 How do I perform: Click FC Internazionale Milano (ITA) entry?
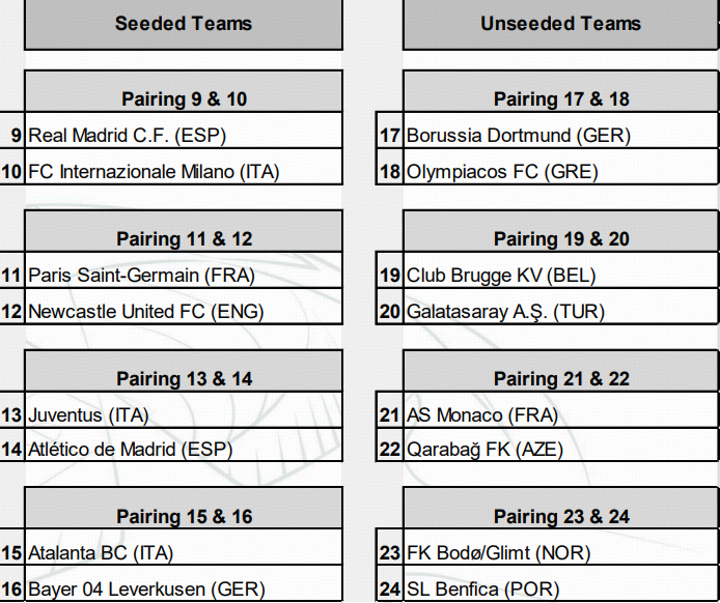tap(153, 172)
